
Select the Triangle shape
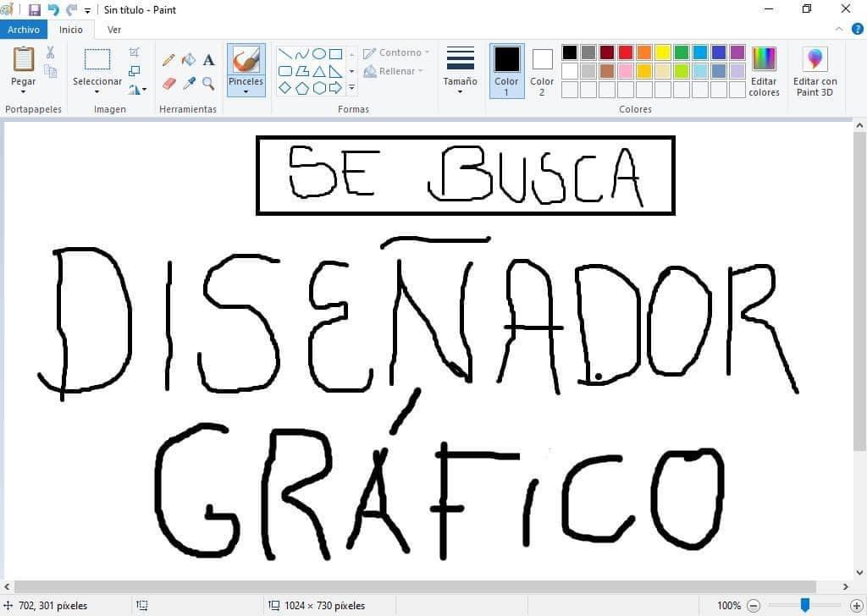pyautogui.click(x=319, y=71)
